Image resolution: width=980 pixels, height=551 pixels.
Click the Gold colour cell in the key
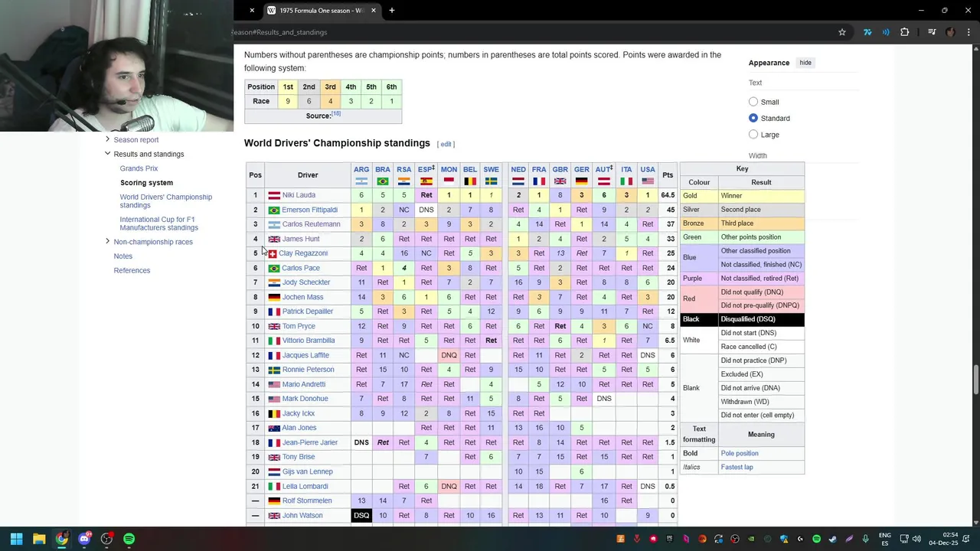click(699, 196)
